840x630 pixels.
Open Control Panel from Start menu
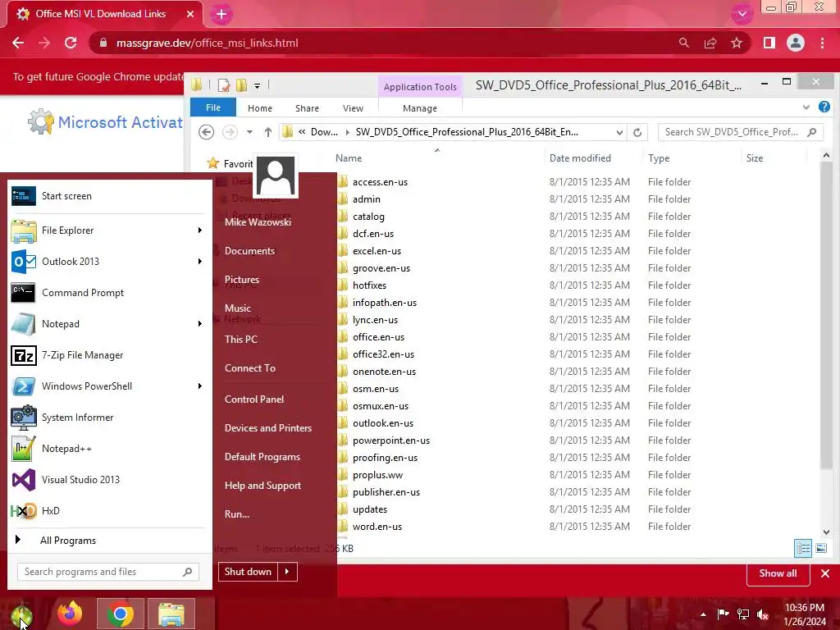coord(254,399)
